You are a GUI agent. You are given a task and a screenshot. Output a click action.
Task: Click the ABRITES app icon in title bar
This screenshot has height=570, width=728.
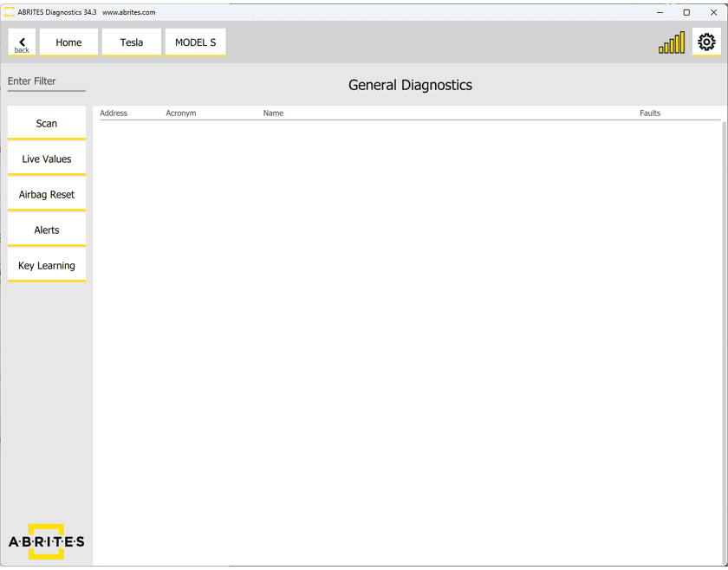pyautogui.click(x=10, y=12)
